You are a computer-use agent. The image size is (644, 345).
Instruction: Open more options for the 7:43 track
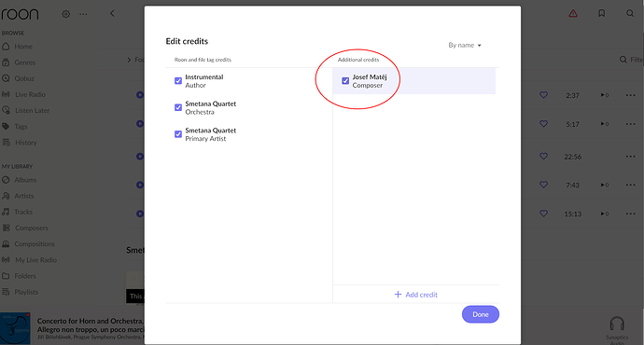pyautogui.click(x=630, y=185)
